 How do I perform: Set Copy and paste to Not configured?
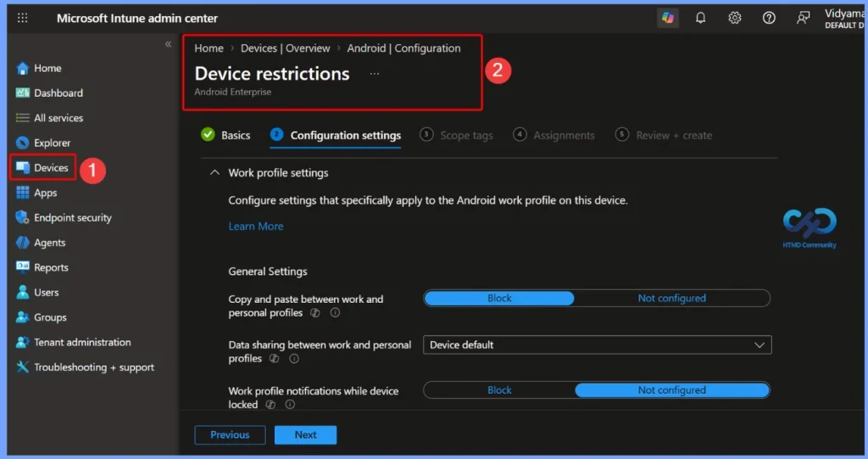pos(671,299)
